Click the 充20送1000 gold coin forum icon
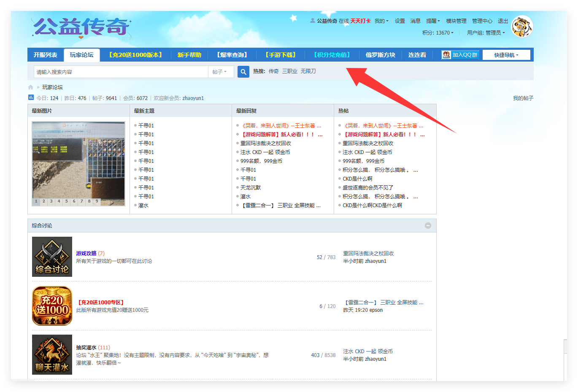The height and width of the screenshot is (392, 578). pos(52,305)
